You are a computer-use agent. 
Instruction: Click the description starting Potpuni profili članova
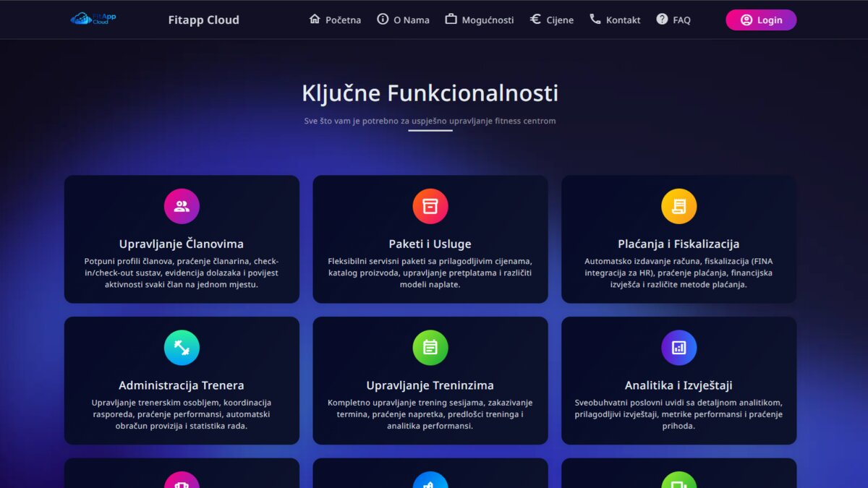pyautogui.click(x=182, y=273)
